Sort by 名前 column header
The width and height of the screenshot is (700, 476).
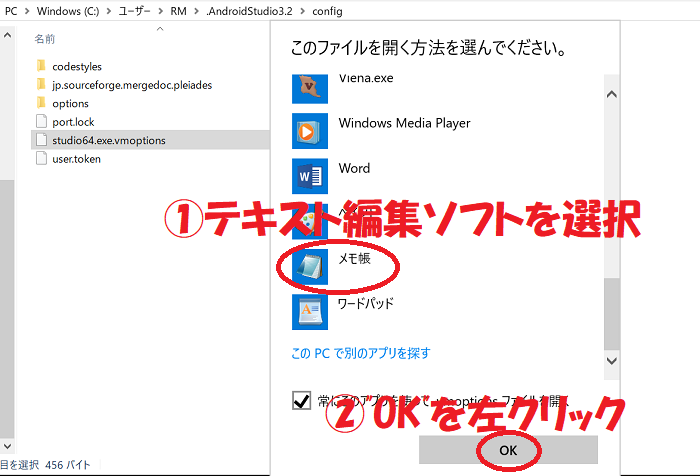(45, 39)
